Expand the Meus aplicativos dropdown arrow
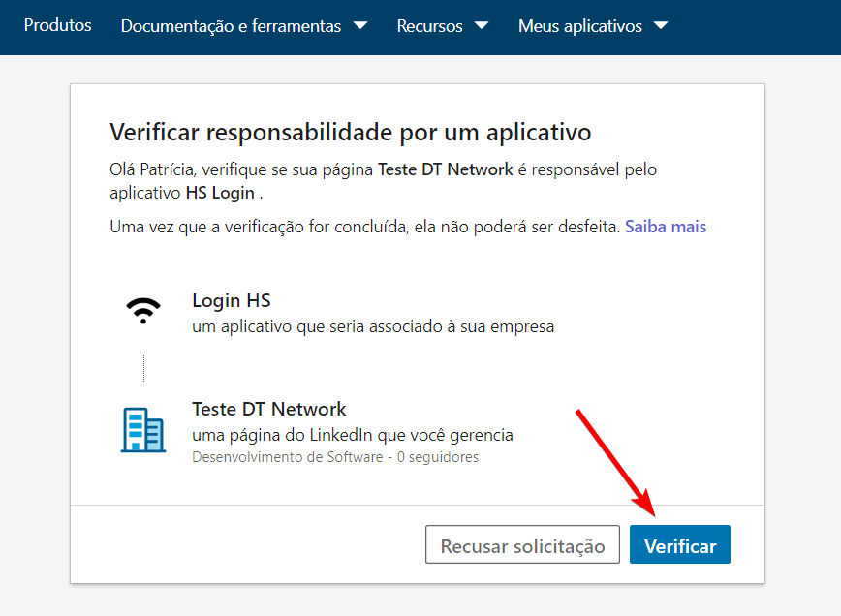This screenshot has height=616, width=841. tap(661, 25)
